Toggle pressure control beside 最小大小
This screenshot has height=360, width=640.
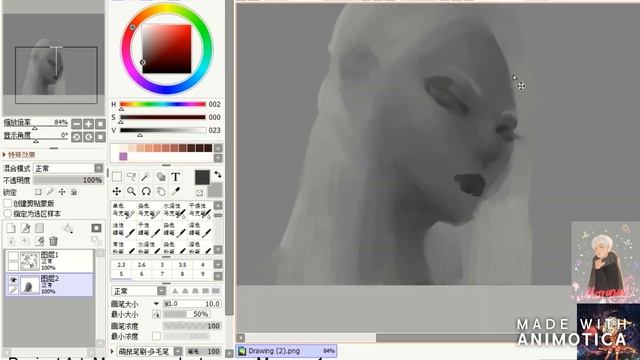coord(156,314)
